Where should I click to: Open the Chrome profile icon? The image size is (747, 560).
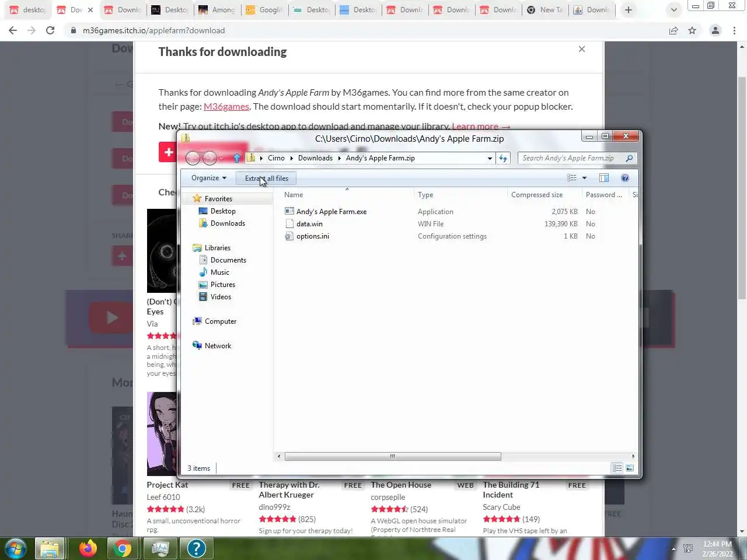[x=715, y=30]
